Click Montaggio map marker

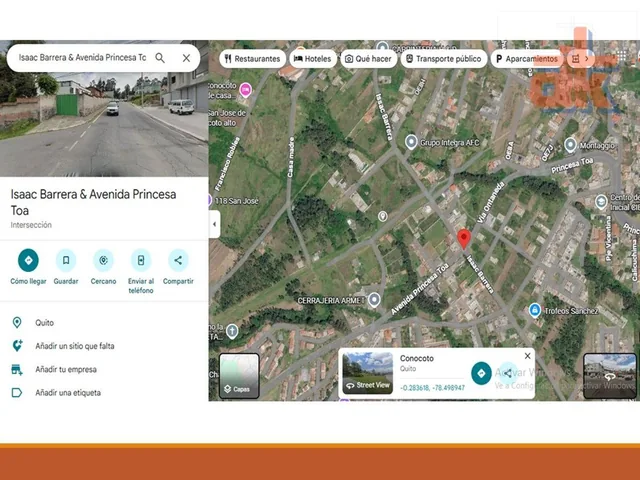[570, 145]
